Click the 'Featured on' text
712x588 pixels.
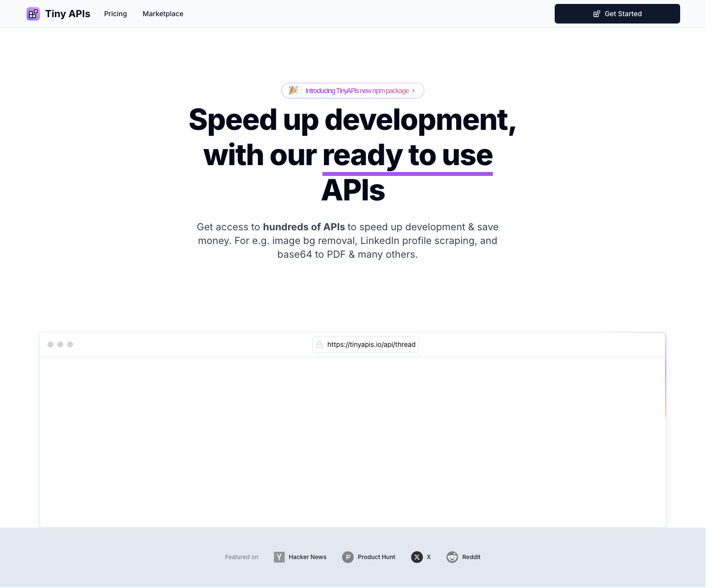pyautogui.click(x=242, y=557)
